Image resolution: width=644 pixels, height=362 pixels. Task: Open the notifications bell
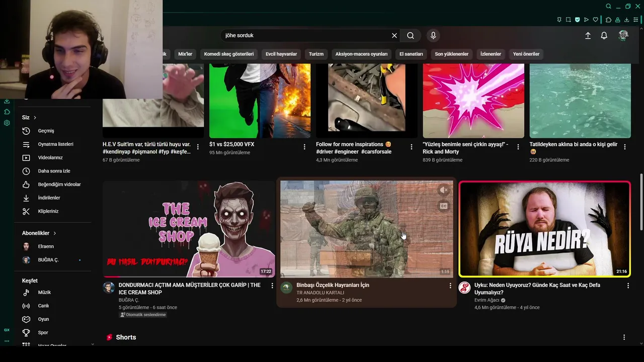604,36
